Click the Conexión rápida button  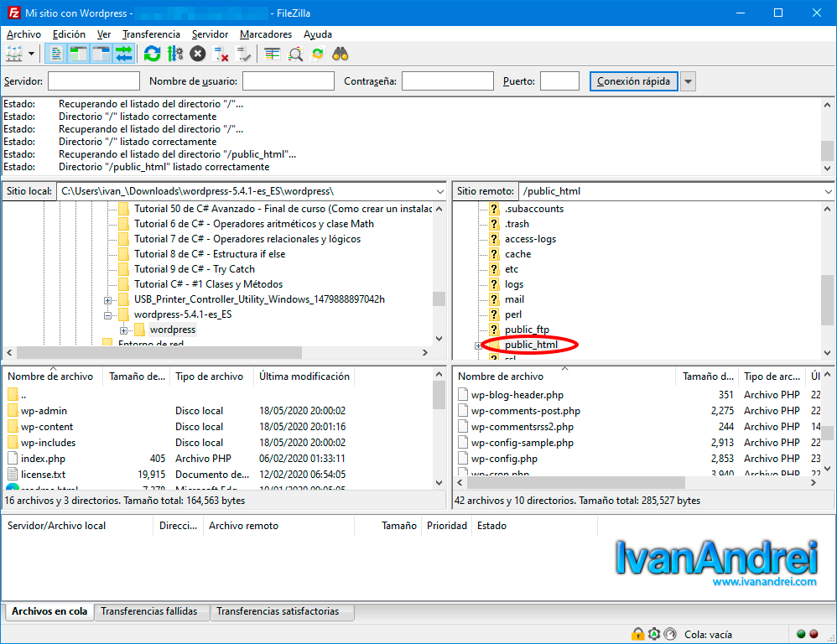point(634,81)
